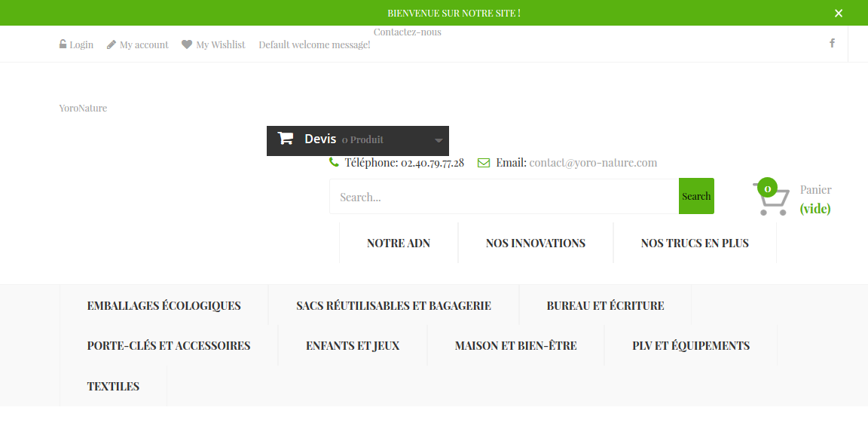
Task: Select the TEXTILES category
Action: tap(113, 386)
